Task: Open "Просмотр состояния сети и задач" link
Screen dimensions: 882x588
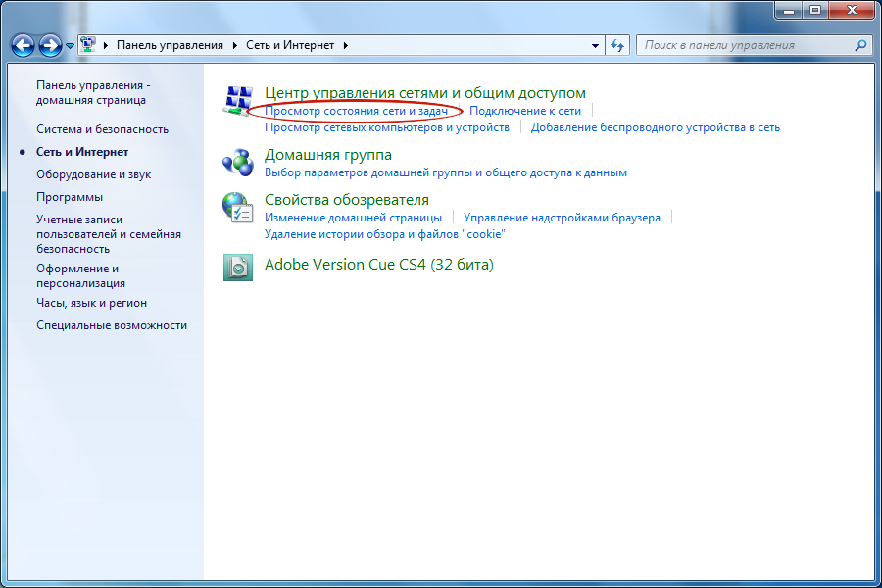Action: [x=356, y=111]
